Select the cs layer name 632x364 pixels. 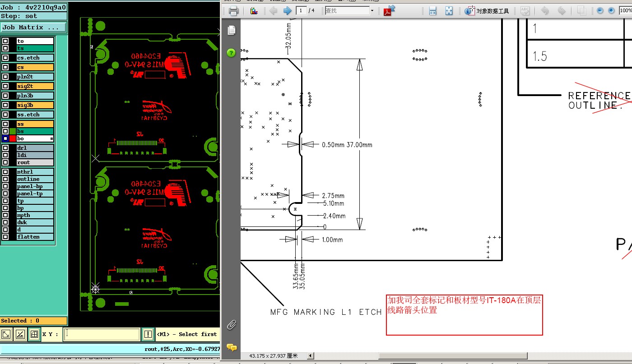(x=35, y=67)
